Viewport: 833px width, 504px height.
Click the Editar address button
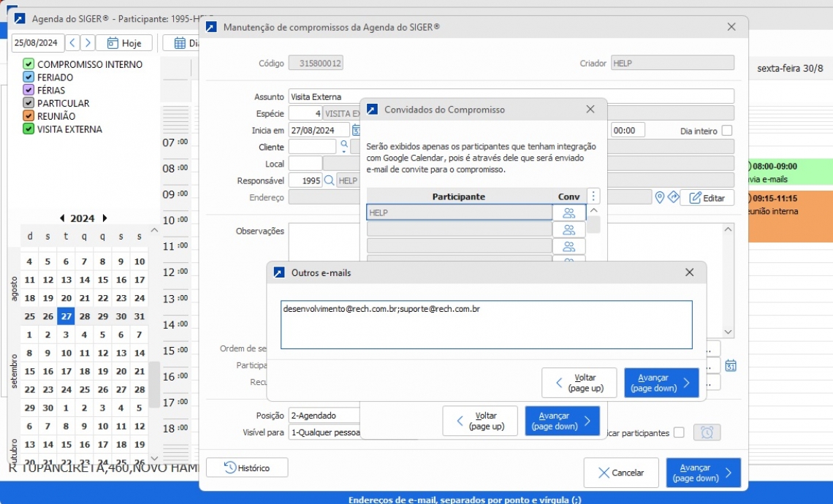click(707, 197)
